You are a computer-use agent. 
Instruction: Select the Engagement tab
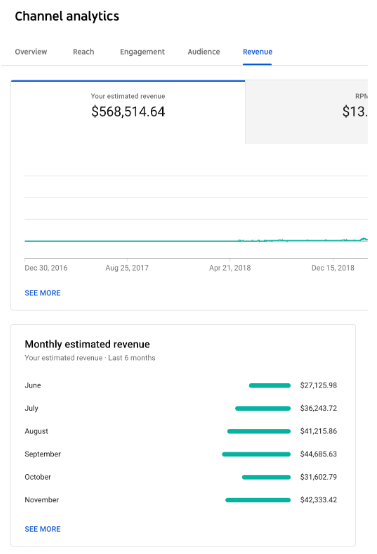[142, 52]
